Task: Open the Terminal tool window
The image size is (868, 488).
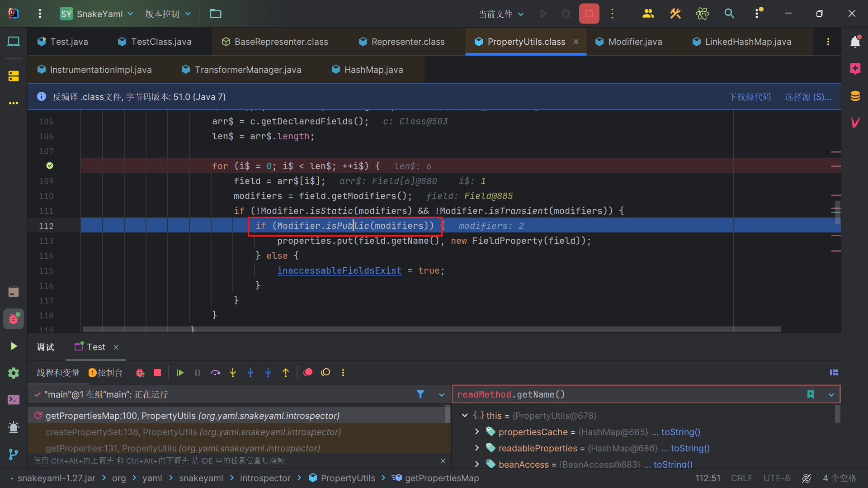Action: pos(14,400)
